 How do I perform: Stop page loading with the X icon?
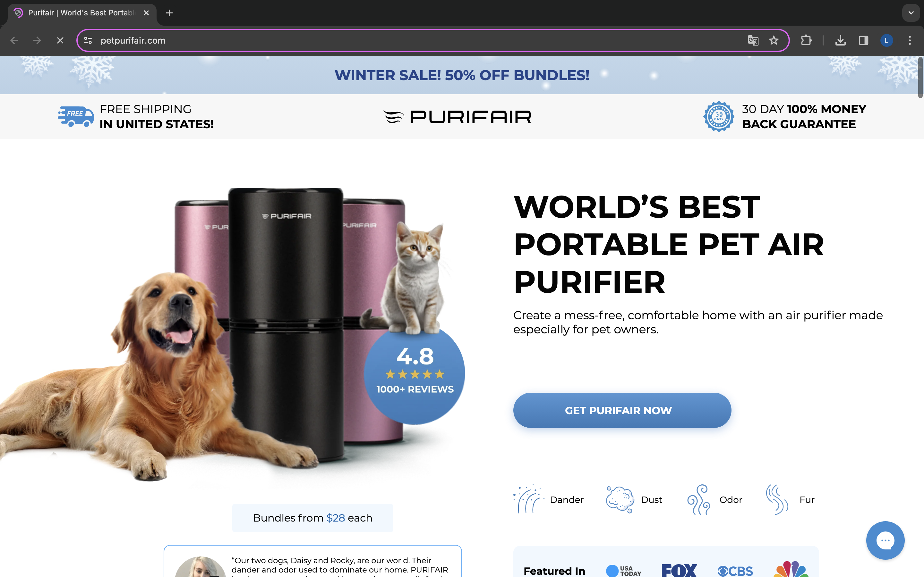tap(60, 40)
